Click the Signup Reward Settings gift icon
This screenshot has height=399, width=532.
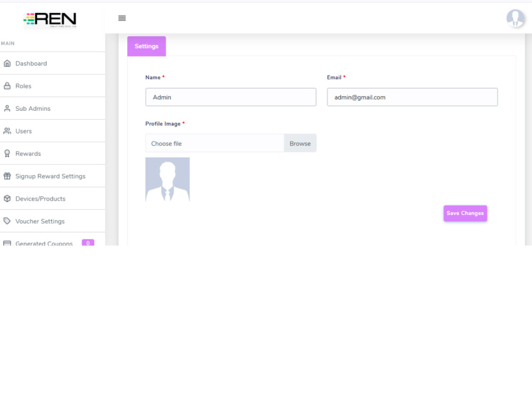pyautogui.click(x=7, y=176)
